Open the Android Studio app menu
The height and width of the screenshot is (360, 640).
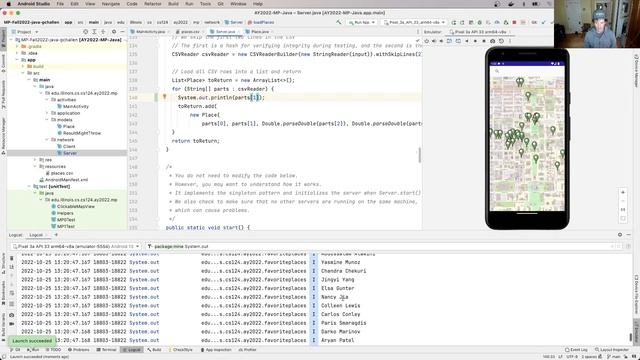33,4
